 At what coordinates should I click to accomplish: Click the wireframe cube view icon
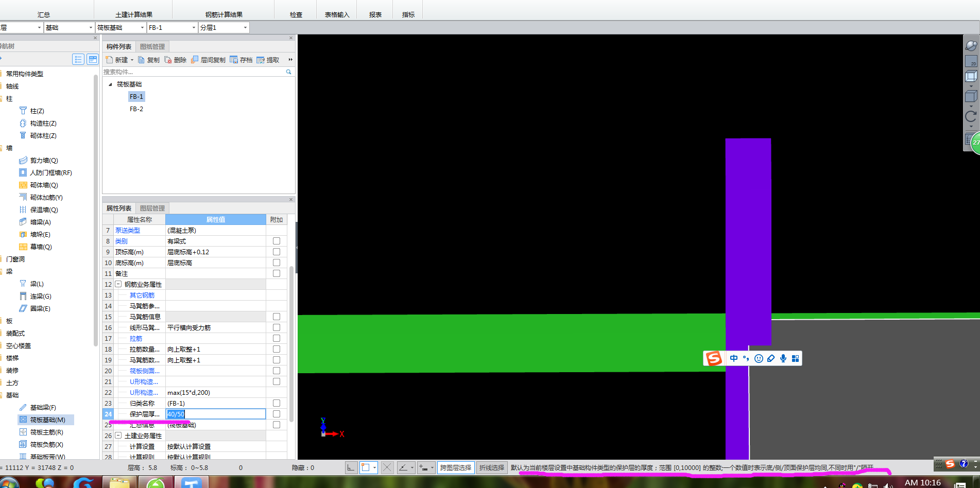coord(971,77)
